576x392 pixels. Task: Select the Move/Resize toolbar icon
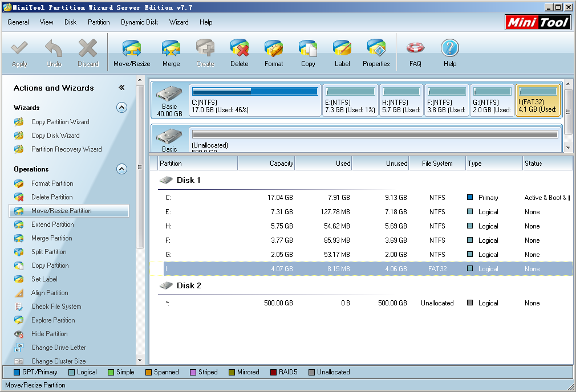pos(132,48)
